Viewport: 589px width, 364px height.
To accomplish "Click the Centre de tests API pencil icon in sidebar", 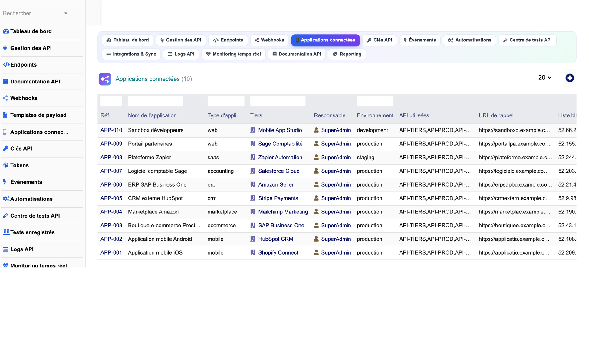I will 5,216.
